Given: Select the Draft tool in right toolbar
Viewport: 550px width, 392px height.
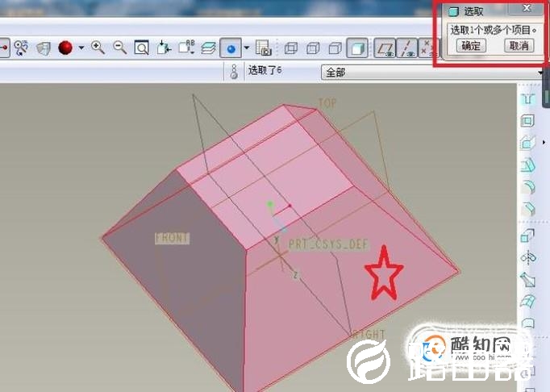Looking at the screenshot, I should pos(528,165).
